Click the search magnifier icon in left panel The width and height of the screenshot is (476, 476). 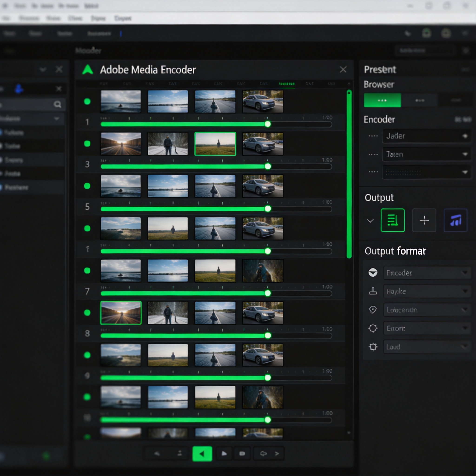pyautogui.click(x=57, y=104)
